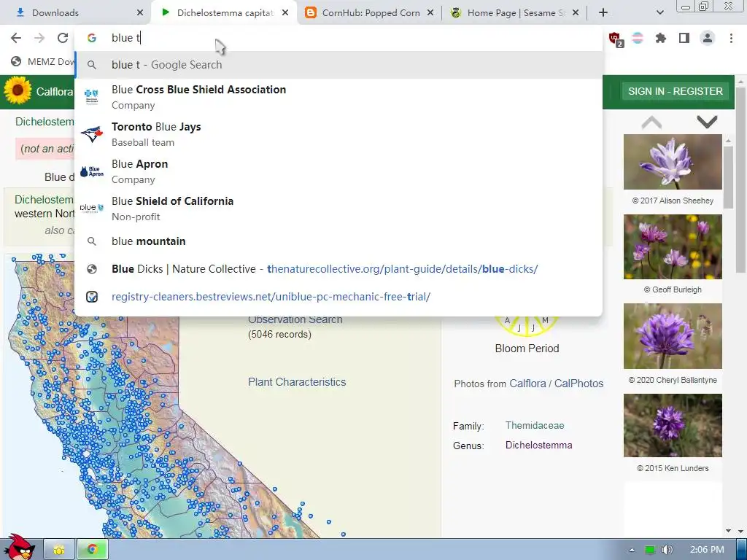747x560 pixels.
Task: Select Toronto Blue Jays suggestion
Action: 338,134
